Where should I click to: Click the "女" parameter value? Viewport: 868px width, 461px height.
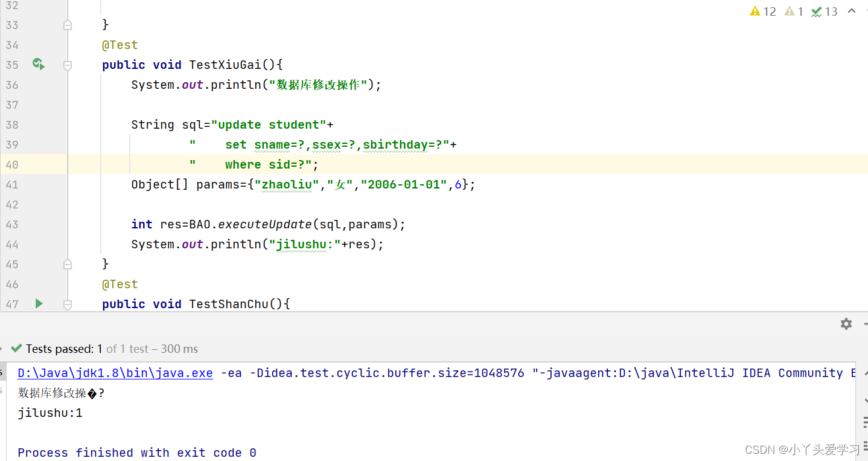(340, 184)
